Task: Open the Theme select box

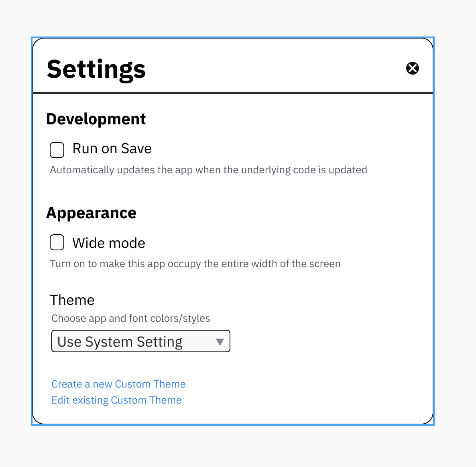Action: 140,341
